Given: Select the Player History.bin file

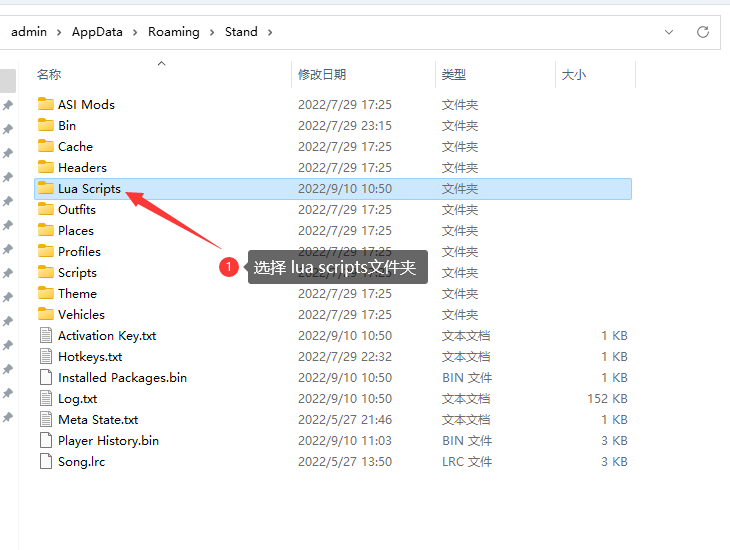Looking at the screenshot, I should (x=108, y=440).
